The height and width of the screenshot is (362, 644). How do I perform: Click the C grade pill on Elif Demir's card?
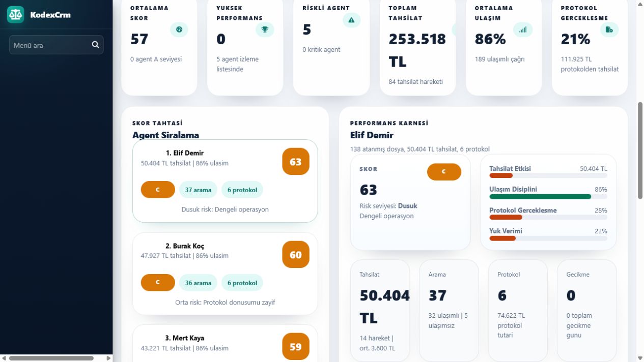(158, 190)
